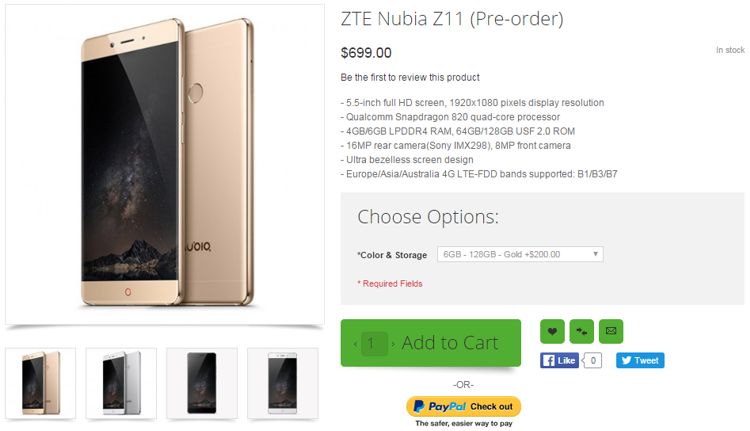Screen dimensions: 750x431
Task: Select the white phone front-view thumbnail
Action: [x=282, y=381]
